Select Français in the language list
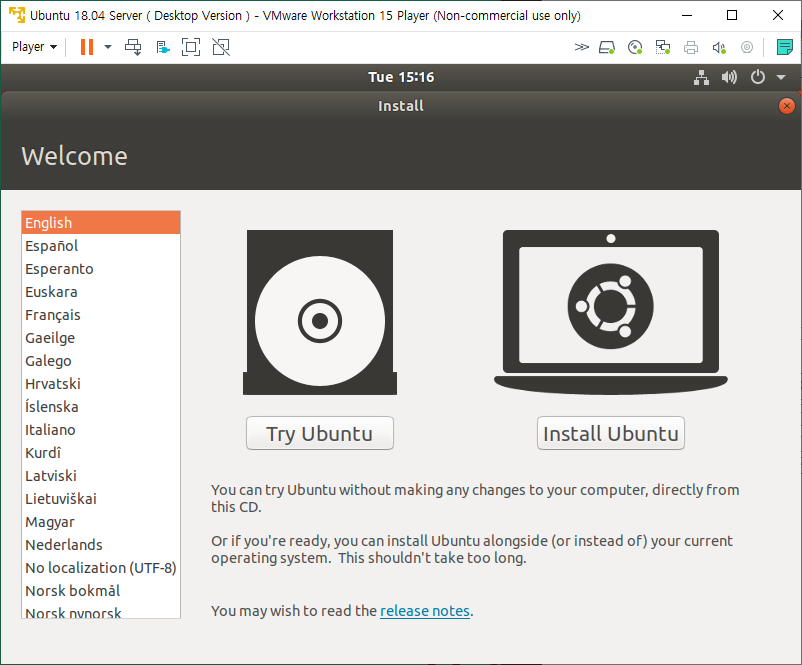 click(x=101, y=315)
